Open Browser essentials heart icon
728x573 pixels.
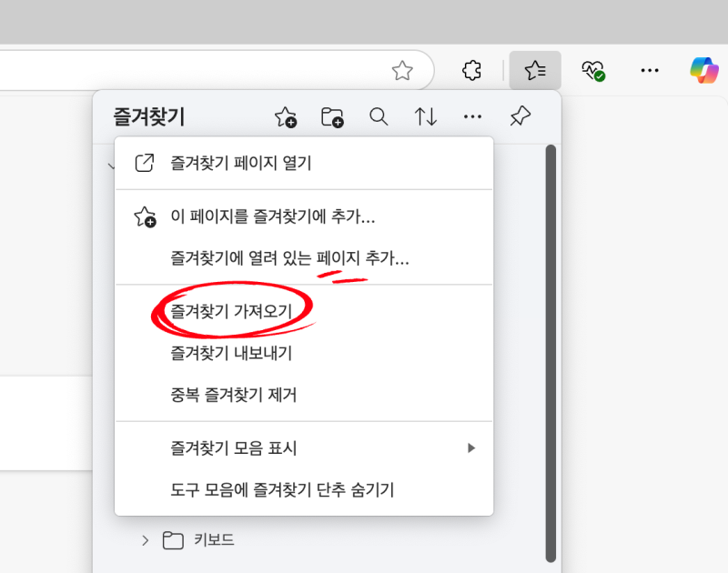[593, 71]
